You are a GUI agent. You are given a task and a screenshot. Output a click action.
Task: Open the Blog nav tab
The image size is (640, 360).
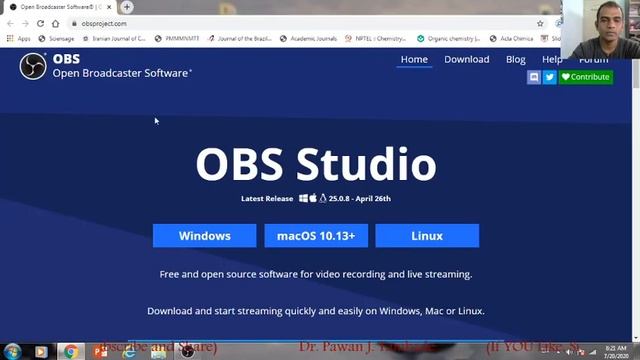click(516, 60)
